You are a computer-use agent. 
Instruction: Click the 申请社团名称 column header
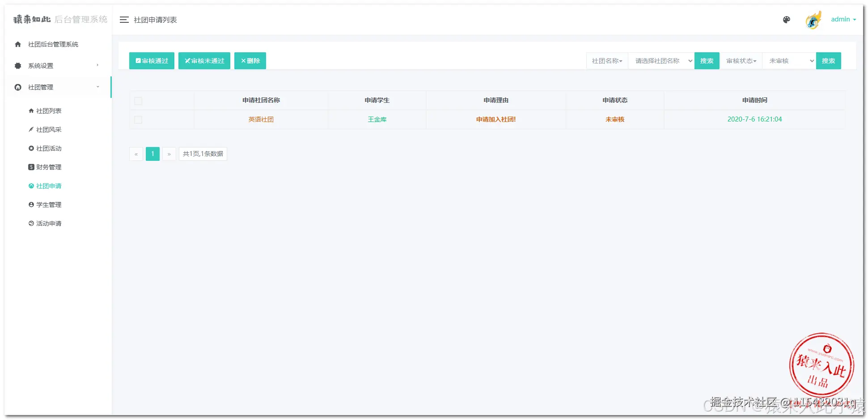pyautogui.click(x=261, y=100)
